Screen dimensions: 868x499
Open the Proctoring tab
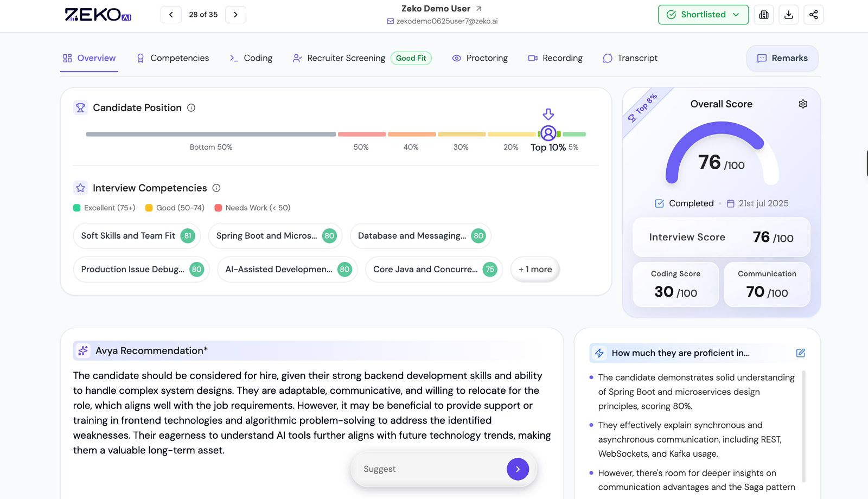click(480, 58)
